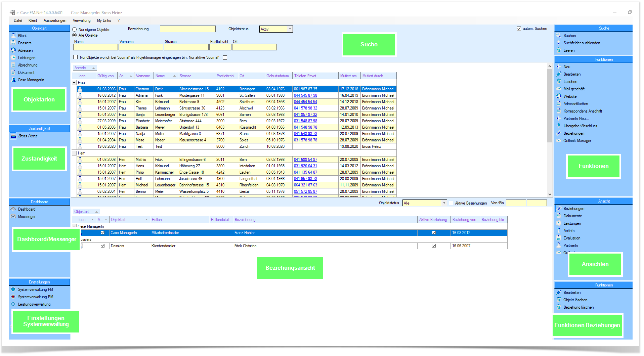Open the Website icon
The image size is (644, 356).
[559, 96]
